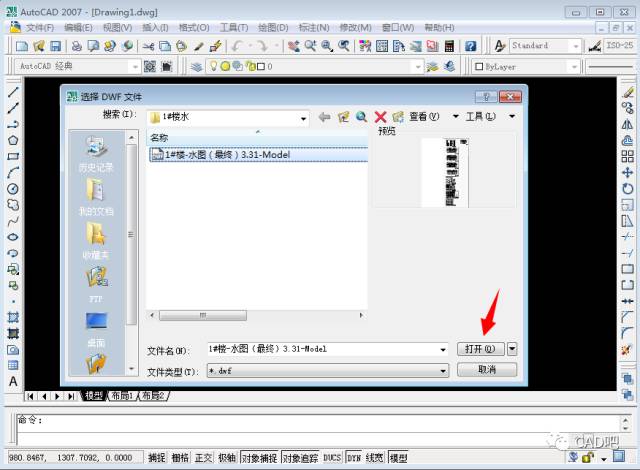
Task: Toggle 对象捕捉 object snap in status bar
Action: pyautogui.click(x=259, y=458)
